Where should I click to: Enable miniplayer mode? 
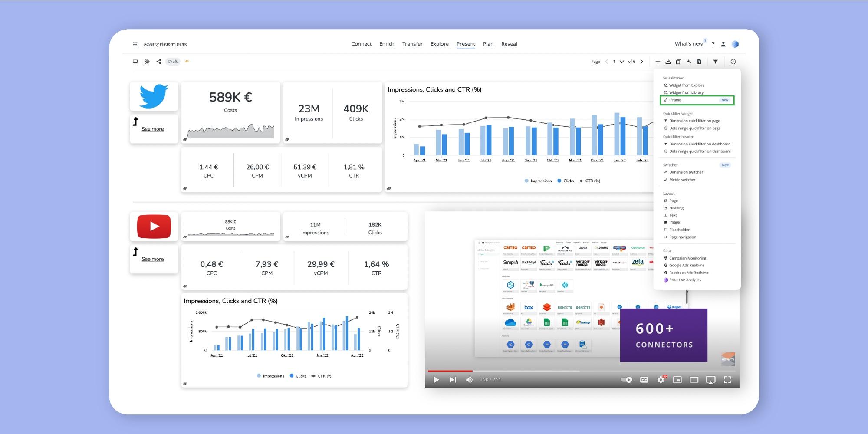tap(677, 380)
